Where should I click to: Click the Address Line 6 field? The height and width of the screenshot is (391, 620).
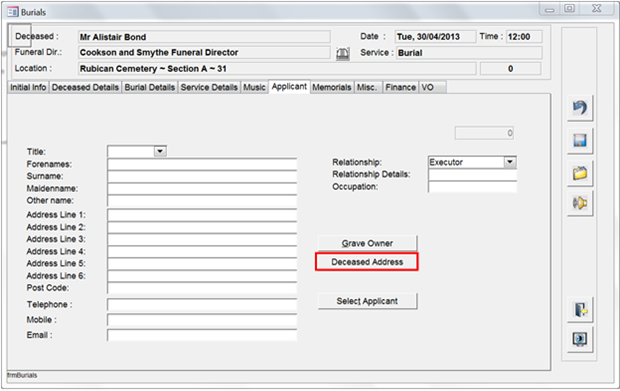202,276
